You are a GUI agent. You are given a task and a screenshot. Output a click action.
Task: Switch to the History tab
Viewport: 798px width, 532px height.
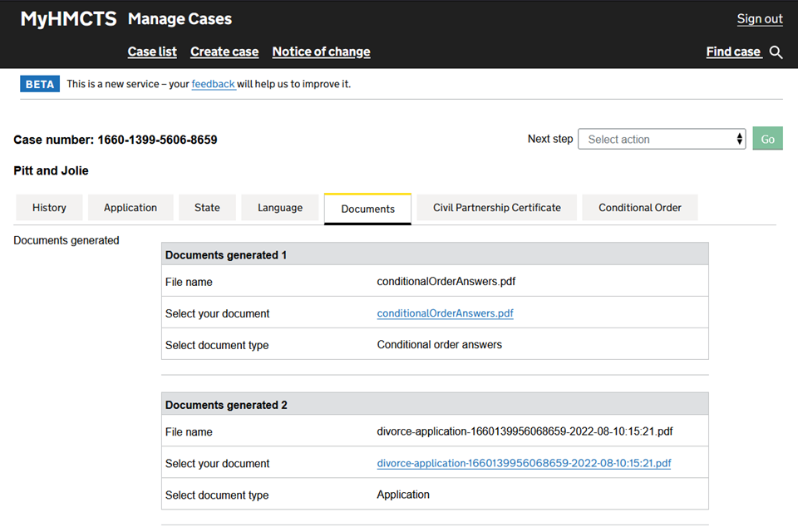tap(49, 208)
